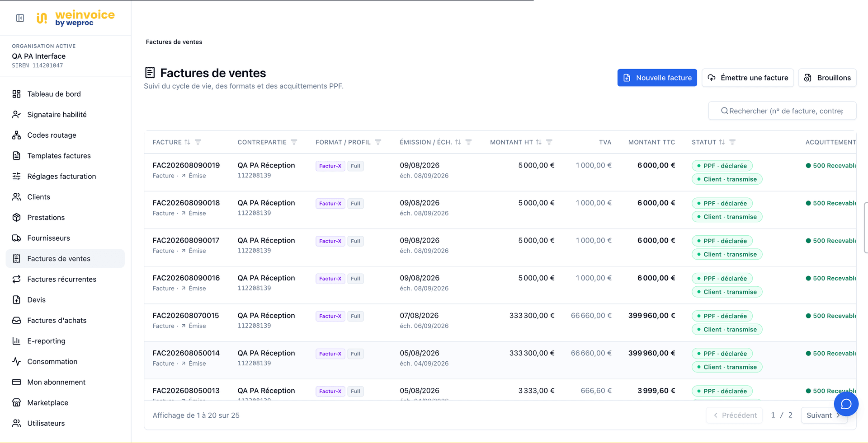
Task: Open Factures d'achats inbox icon
Action: click(17, 320)
